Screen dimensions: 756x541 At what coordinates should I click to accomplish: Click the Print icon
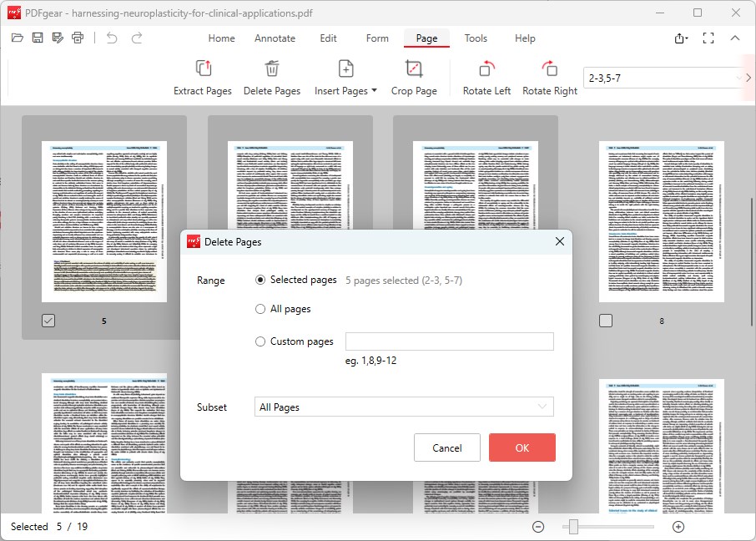click(77, 38)
